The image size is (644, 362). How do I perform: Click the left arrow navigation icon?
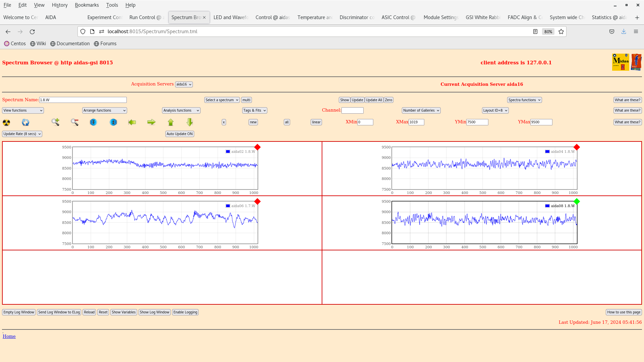click(132, 122)
